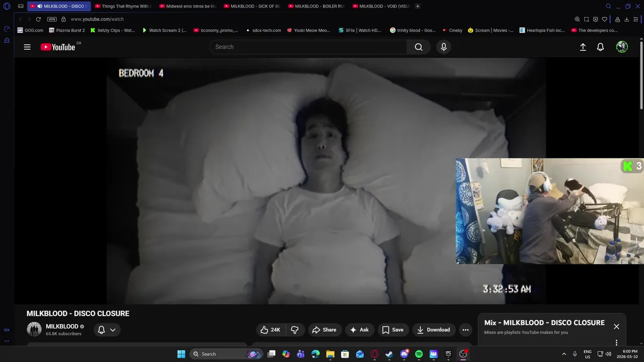644x362 pixels.
Task: Open the YouTube upload/create icon
Action: pos(583,47)
